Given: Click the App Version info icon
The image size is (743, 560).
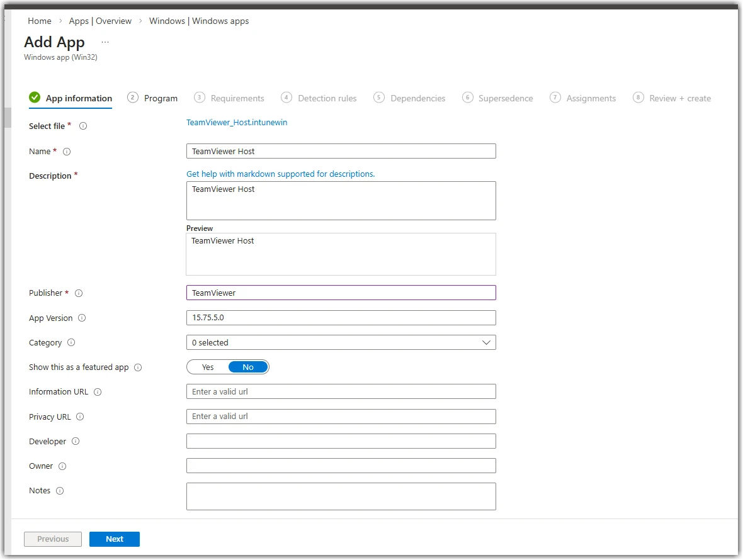Looking at the screenshot, I should click(x=81, y=318).
